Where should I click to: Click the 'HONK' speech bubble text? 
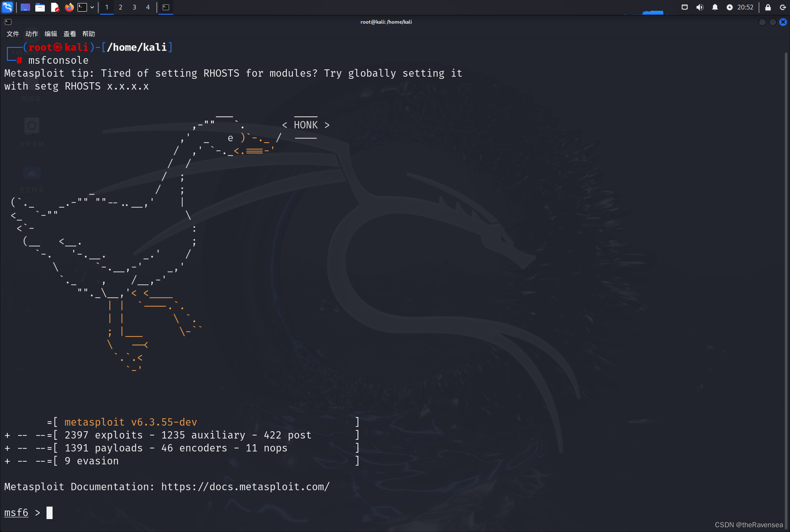(x=306, y=125)
